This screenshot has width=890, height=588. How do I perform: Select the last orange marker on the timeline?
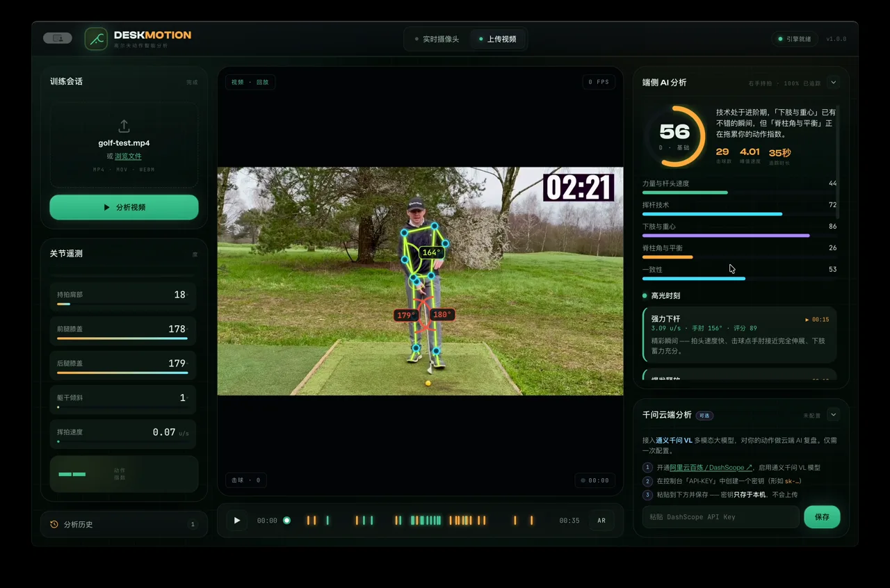point(532,521)
